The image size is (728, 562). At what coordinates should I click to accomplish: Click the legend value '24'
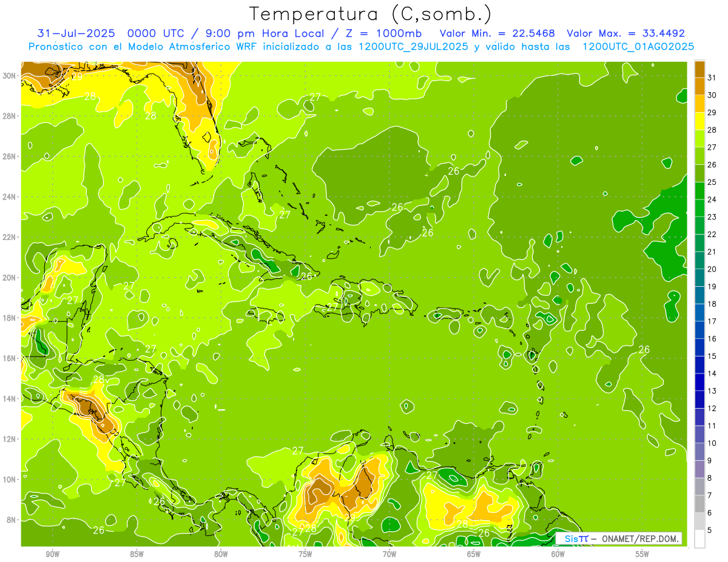click(x=712, y=199)
